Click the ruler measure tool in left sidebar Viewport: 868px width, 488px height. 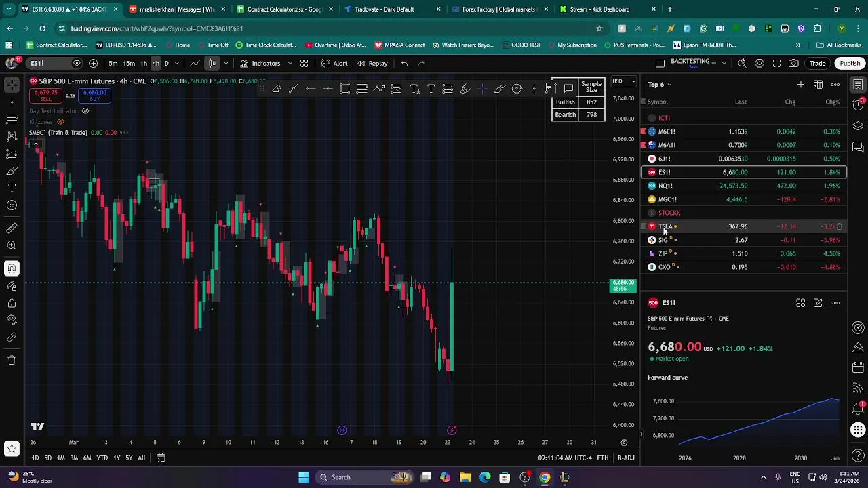(12, 228)
